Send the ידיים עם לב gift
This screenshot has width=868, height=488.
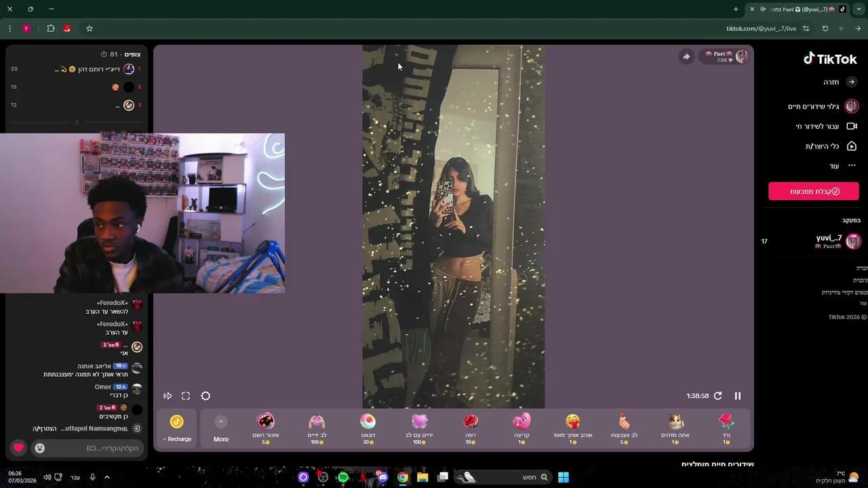pyautogui.click(x=419, y=428)
